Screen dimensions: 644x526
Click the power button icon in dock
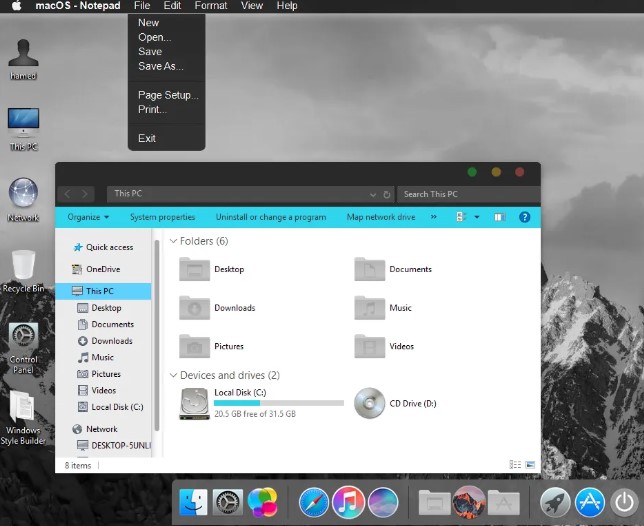pos(624,502)
